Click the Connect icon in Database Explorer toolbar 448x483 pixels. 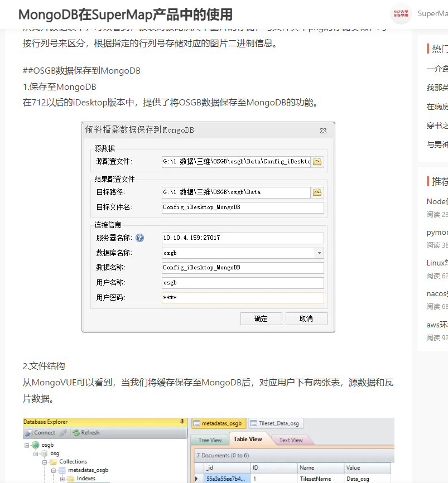coord(29,433)
